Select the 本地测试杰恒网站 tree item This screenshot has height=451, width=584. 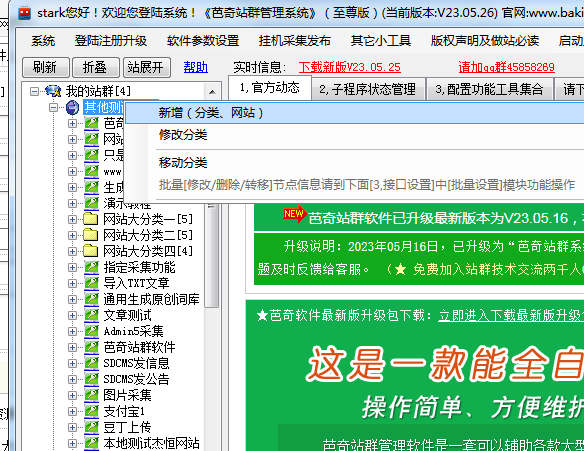(151, 443)
